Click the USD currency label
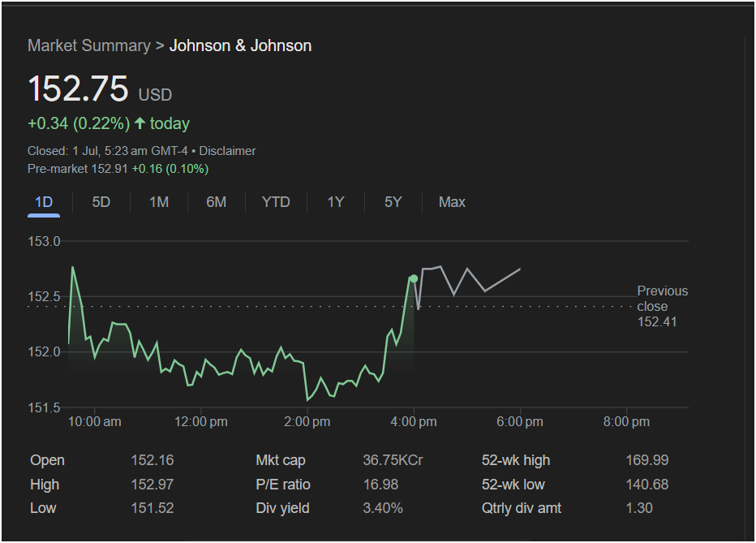 tap(155, 94)
